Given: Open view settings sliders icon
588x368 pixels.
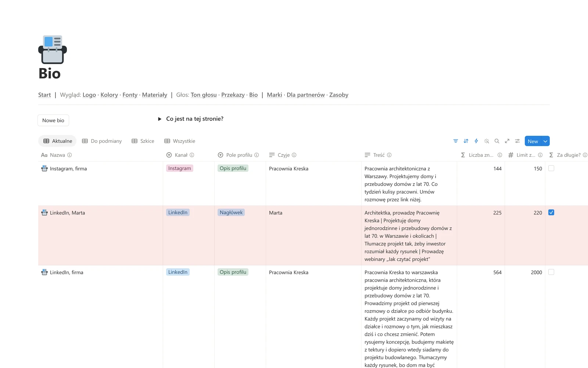Looking at the screenshot, I should [x=517, y=141].
